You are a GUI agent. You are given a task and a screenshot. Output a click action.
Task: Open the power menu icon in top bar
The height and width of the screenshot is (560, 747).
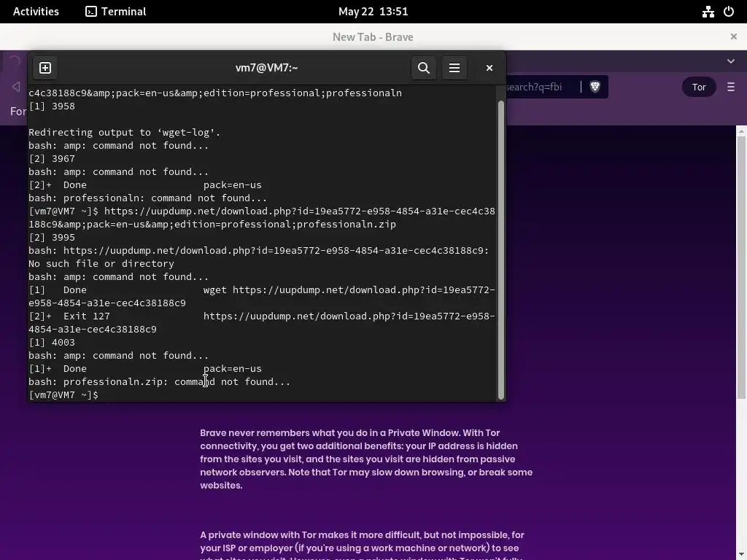pos(729,12)
